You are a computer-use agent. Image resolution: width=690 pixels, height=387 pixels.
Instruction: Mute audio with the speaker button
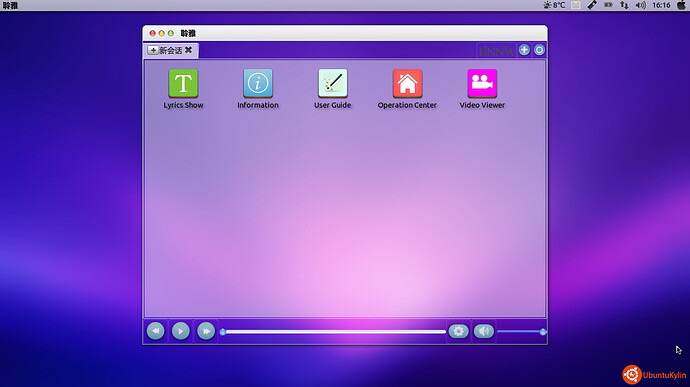coord(484,331)
